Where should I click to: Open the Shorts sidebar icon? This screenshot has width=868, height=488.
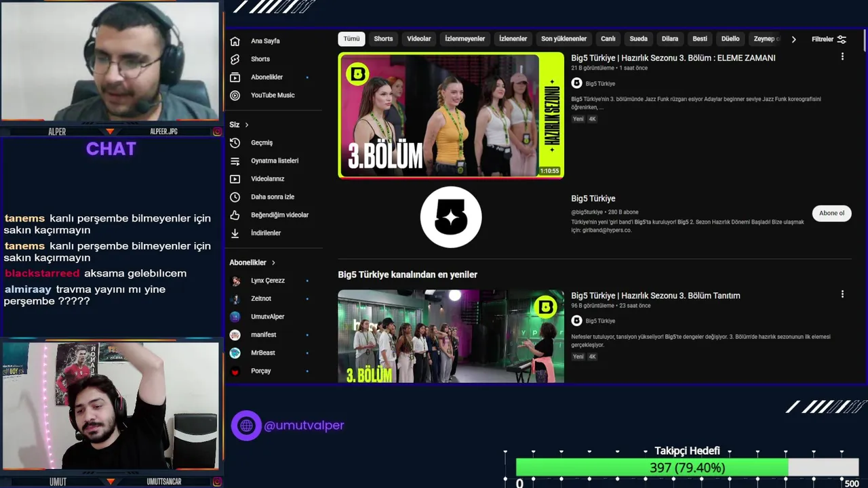[x=235, y=59]
